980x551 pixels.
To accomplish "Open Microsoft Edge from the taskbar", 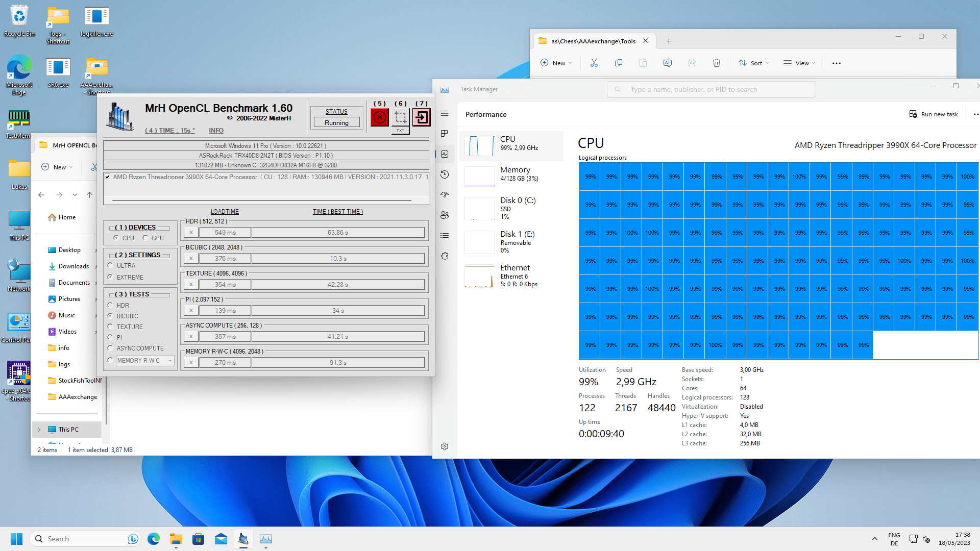I will [x=154, y=539].
